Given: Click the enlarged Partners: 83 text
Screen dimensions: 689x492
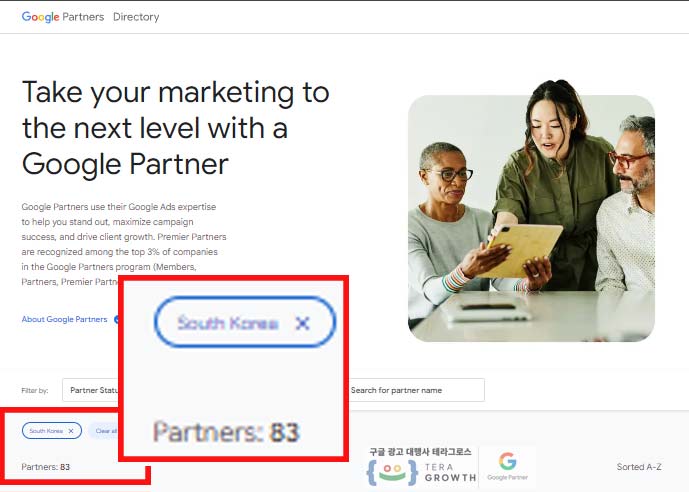Looking at the screenshot, I should (x=226, y=432).
